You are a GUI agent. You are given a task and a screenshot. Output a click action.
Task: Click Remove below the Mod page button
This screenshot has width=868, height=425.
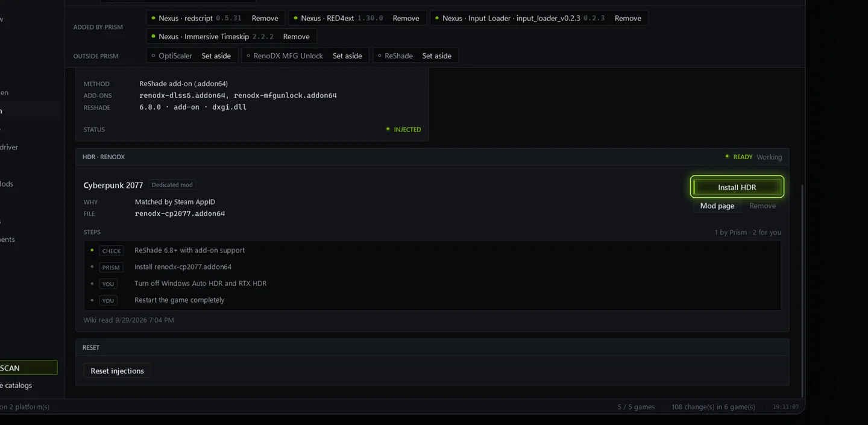[763, 206]
